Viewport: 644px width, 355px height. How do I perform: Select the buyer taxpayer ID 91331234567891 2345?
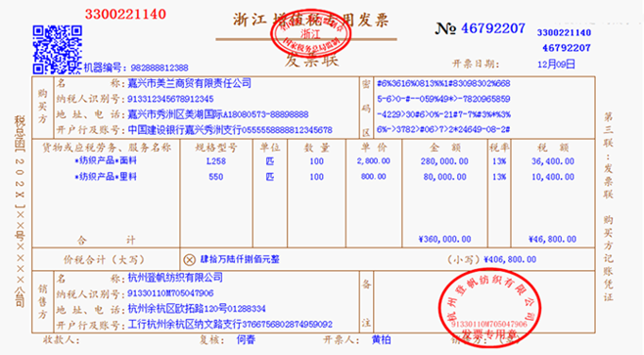coord(170,99)
